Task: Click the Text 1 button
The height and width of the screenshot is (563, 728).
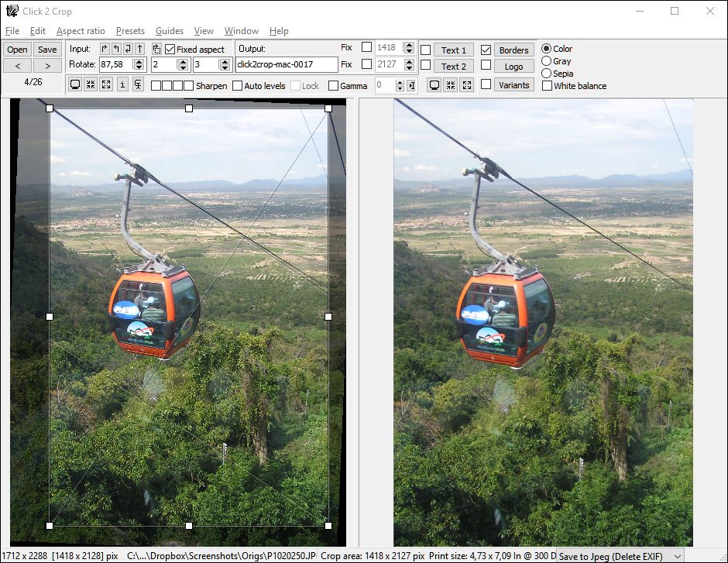Action: 453,49
